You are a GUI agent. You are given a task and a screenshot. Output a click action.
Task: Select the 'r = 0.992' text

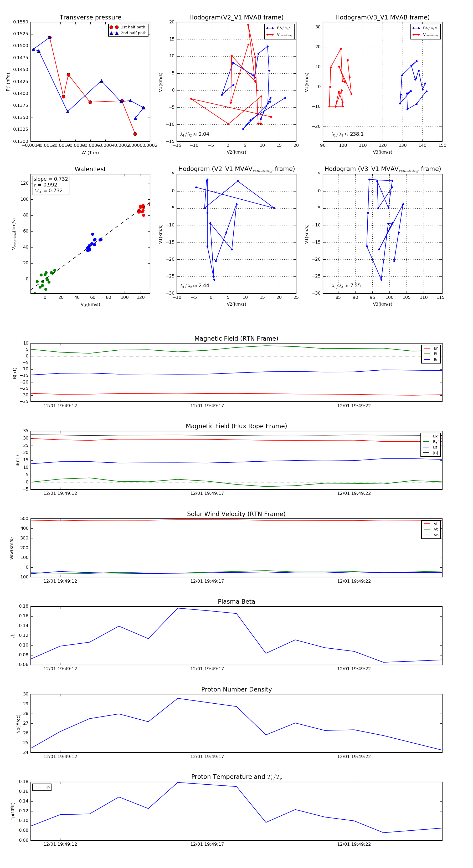(x=45, y=185)
